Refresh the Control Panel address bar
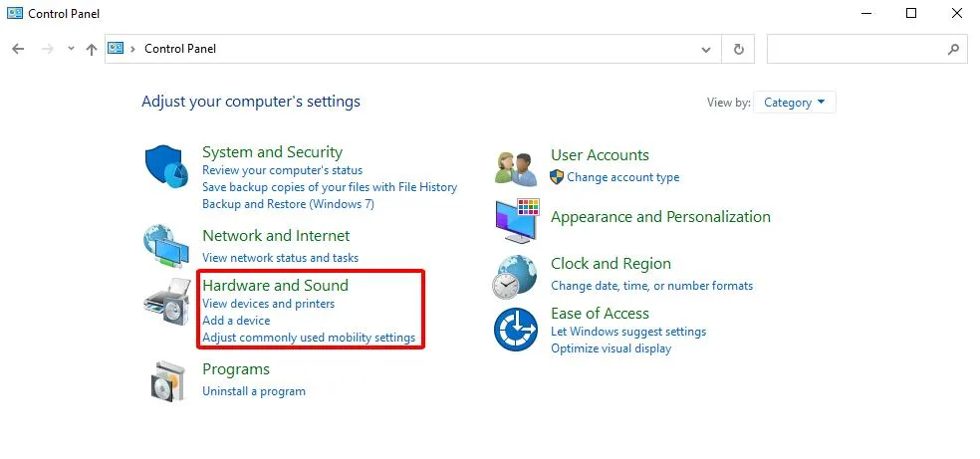 pos(738,49)
